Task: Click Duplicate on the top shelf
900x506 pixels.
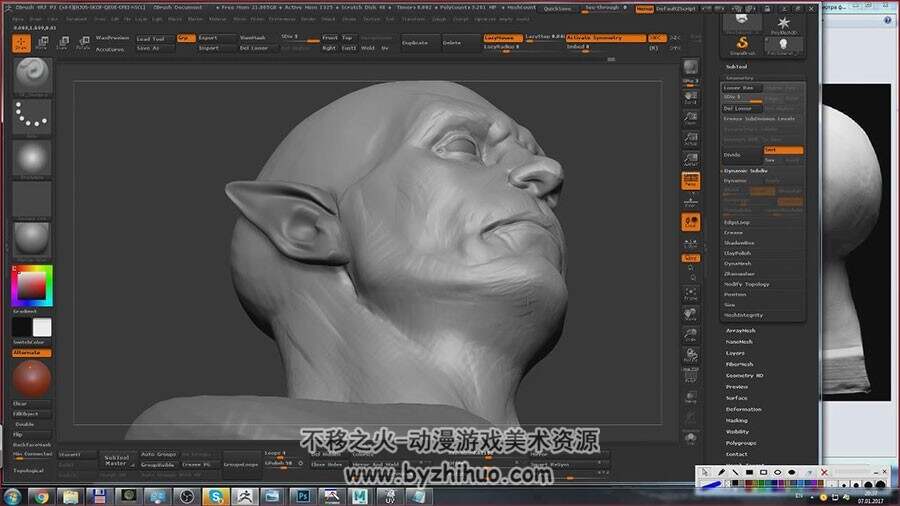Action: [x=419, y=43]
